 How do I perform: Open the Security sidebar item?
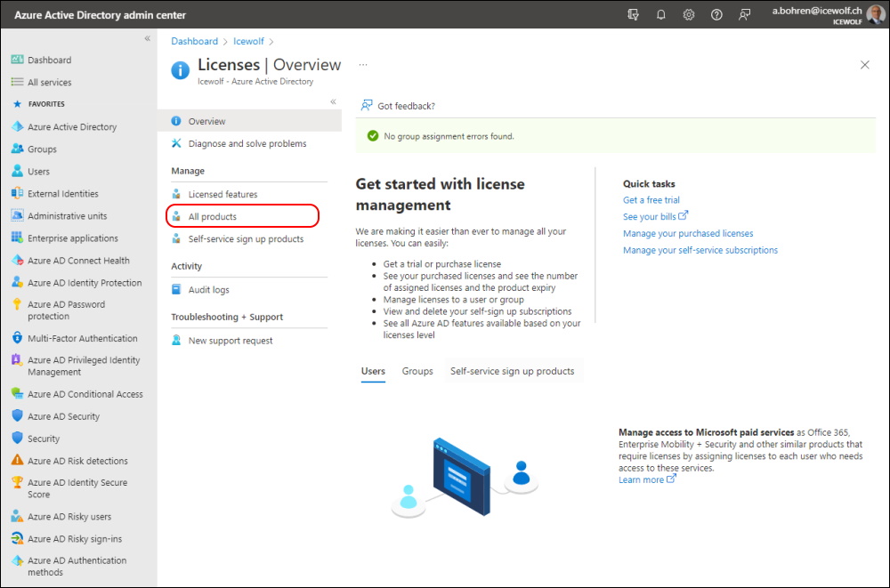pyautogui.click(x=43, y=439)
